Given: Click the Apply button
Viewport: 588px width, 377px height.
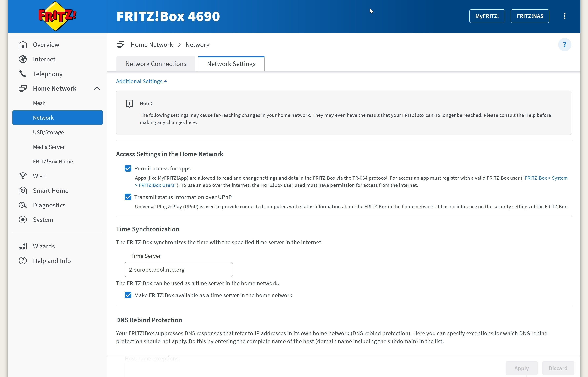Looking at the screenshot, I should coord(521,368).
